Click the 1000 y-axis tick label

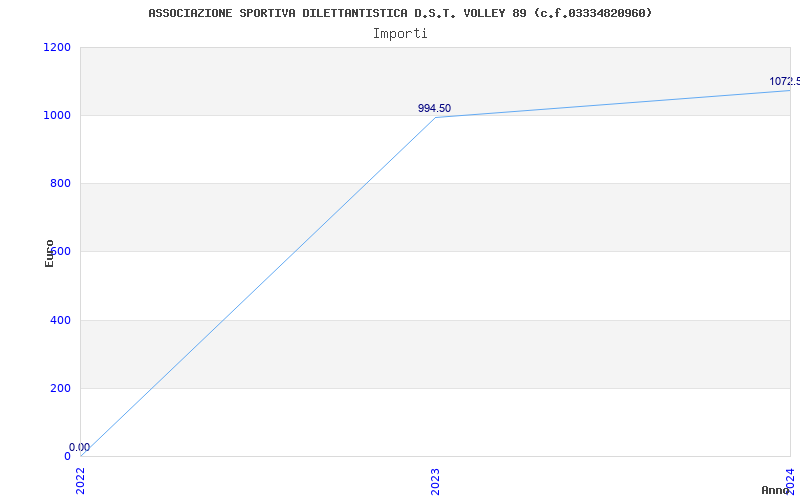click(x=57, y=115)
